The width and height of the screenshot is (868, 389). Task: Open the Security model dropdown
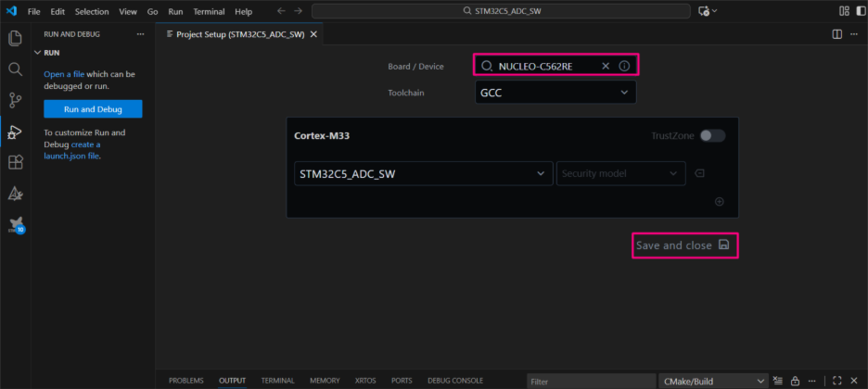pyautogui.click(x=620, y=173)
